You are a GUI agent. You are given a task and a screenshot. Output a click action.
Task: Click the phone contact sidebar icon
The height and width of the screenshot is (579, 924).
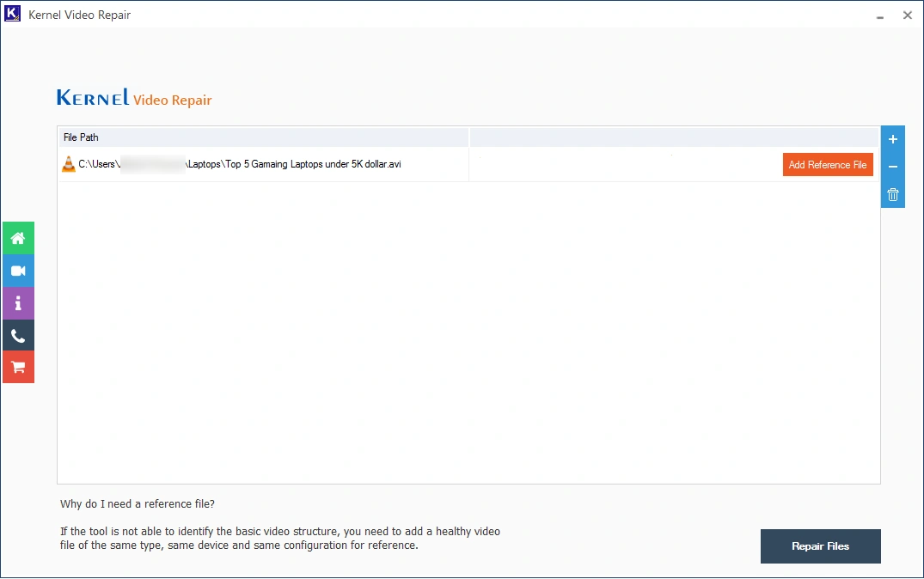[x=18, y=336]
